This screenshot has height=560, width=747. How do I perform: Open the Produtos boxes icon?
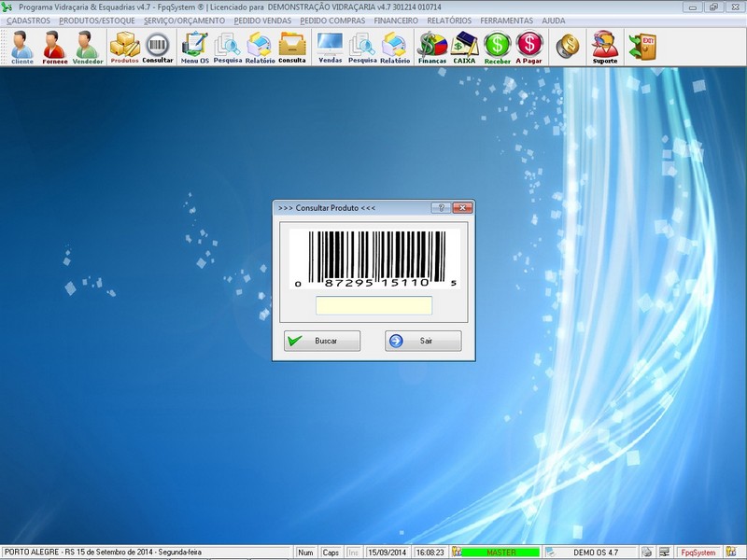tap(124, 46)
